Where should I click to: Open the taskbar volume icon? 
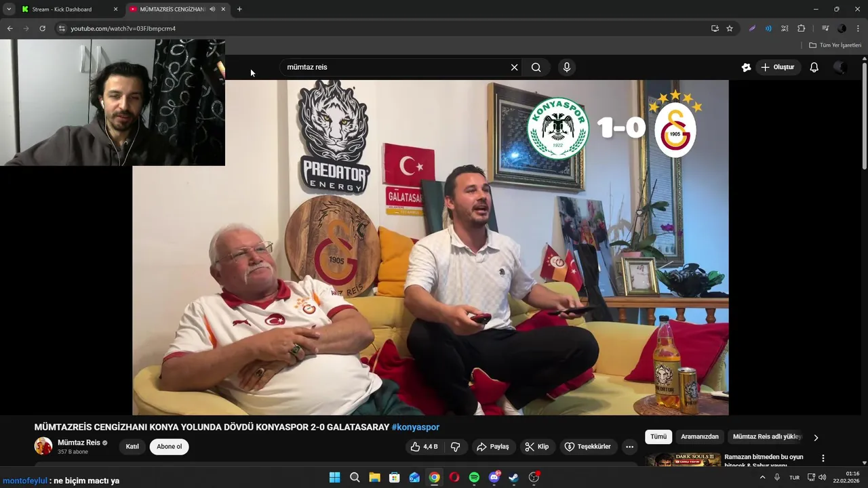pyautogui.click(x=823, y=477)
